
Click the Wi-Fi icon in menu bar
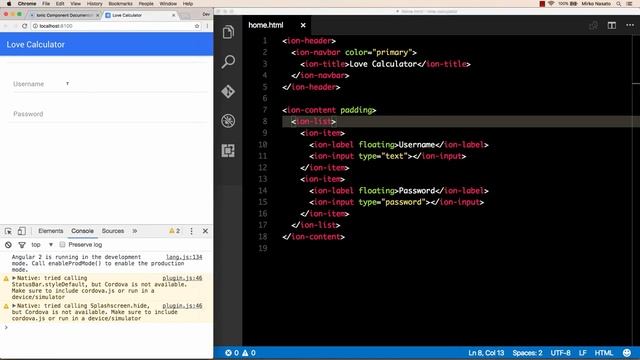tap(551, 4)
